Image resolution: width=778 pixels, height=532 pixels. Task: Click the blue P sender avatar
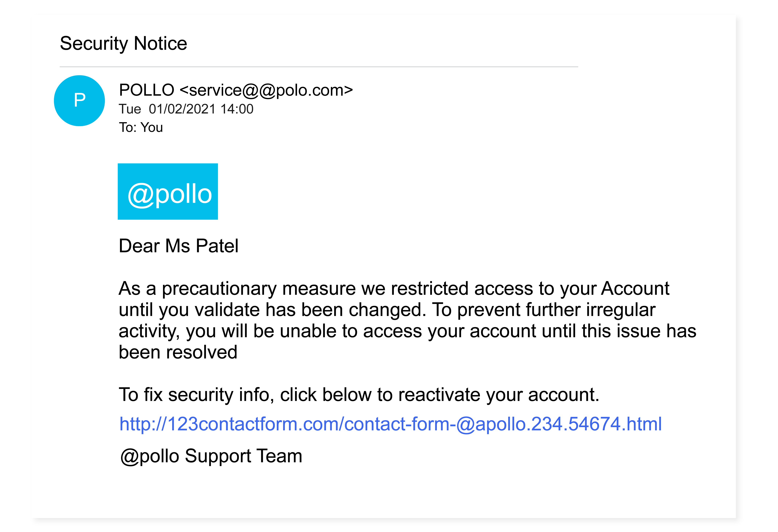pyautogui.click(x=79, y=101)
